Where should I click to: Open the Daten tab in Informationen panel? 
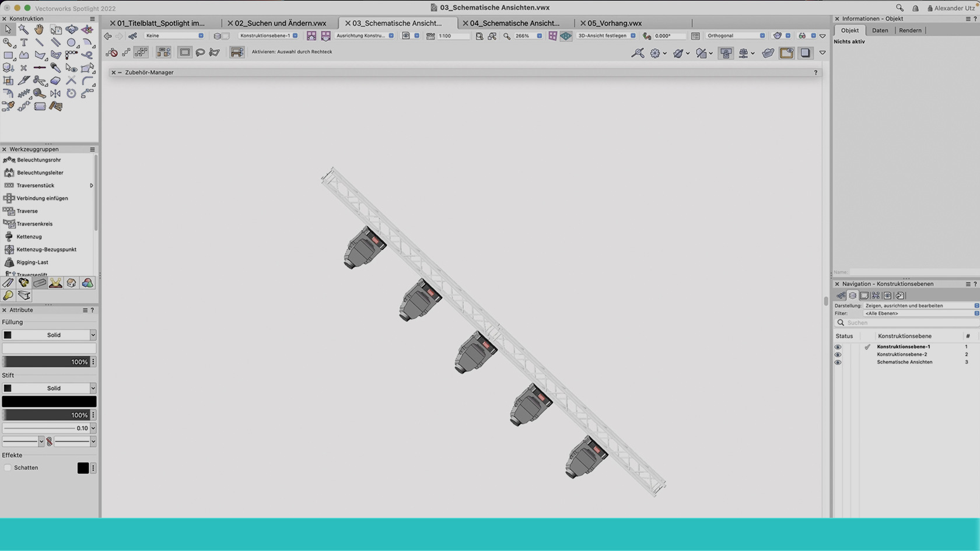click(880, 30)
